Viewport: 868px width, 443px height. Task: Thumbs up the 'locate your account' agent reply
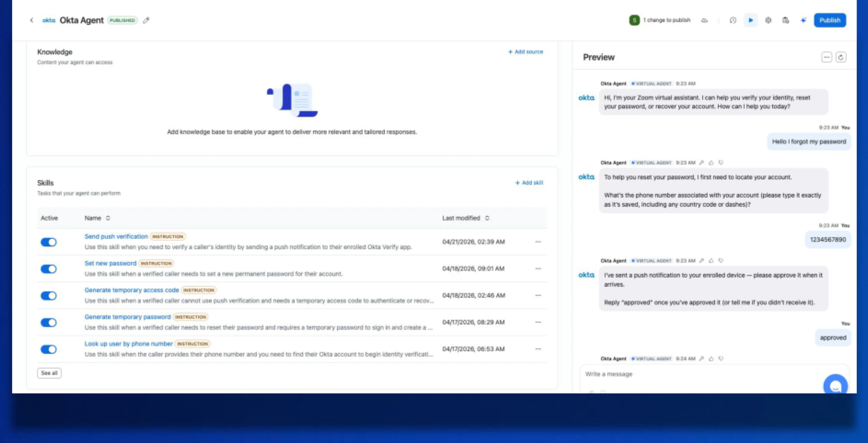[711, 162]
